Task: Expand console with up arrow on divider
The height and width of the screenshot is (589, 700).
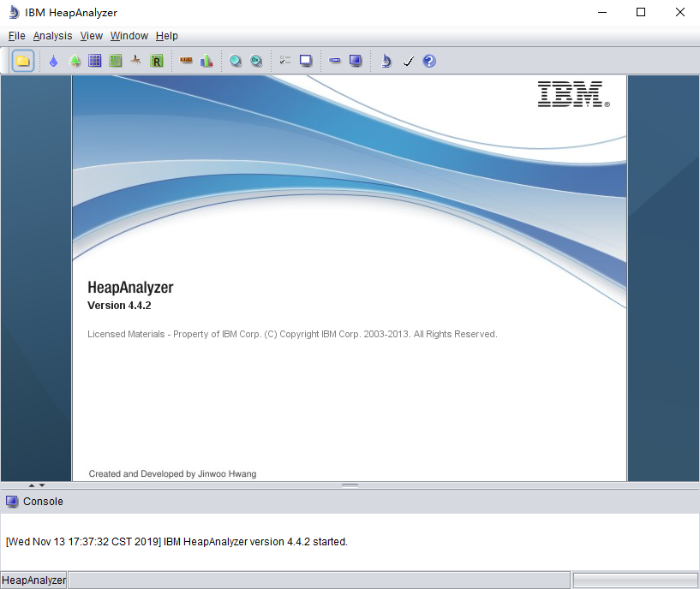Action: click(32, 485)
